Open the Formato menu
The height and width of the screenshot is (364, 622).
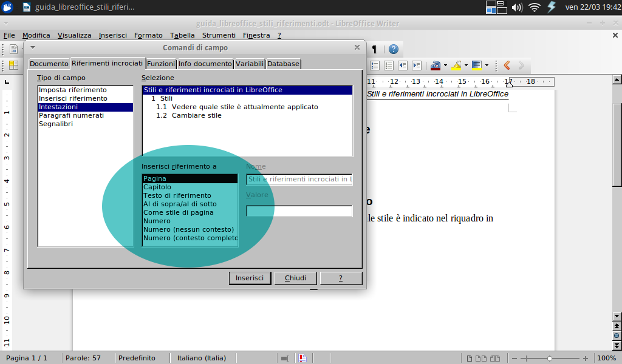[x=148, y=35]
